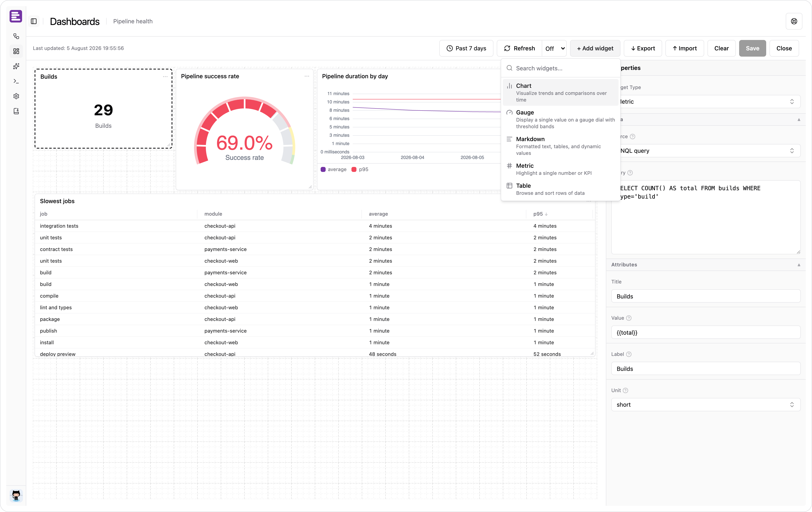
Task: Click the Label input field containing Builds
Action: 705,368
